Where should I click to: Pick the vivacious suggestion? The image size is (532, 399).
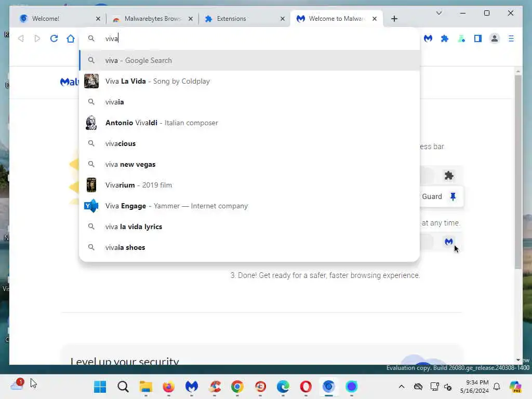pyautogui.click(x=249, y=143)
